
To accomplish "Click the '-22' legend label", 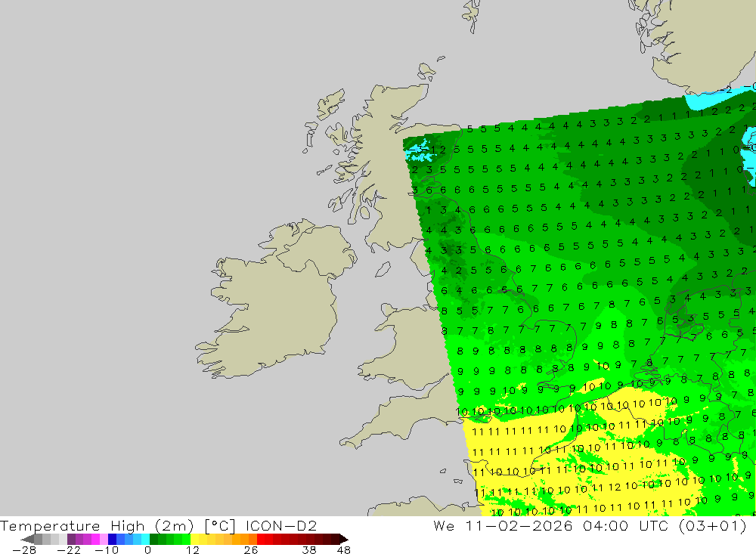I will click(69, 550).
